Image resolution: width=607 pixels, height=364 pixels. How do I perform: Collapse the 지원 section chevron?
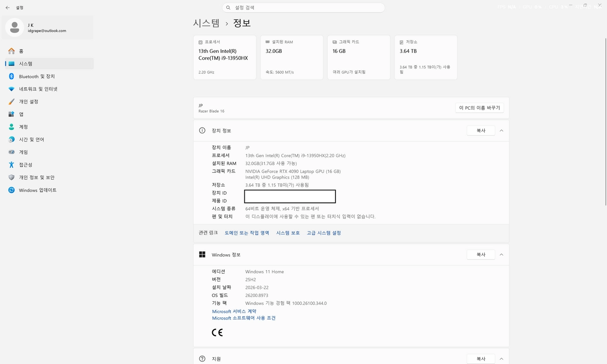[502, 359]
